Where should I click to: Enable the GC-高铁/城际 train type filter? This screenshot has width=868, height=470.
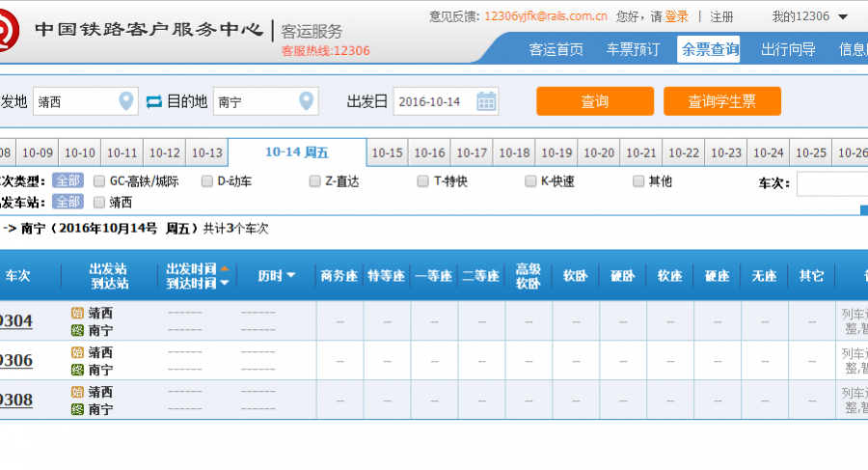click(99, 181)
